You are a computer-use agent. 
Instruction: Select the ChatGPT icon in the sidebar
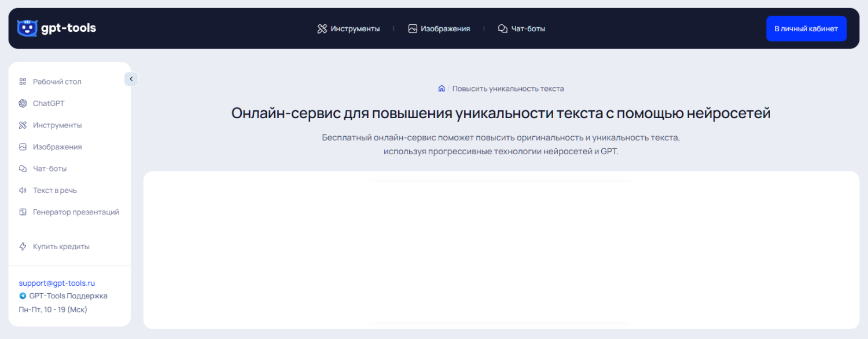pos(22,103)
